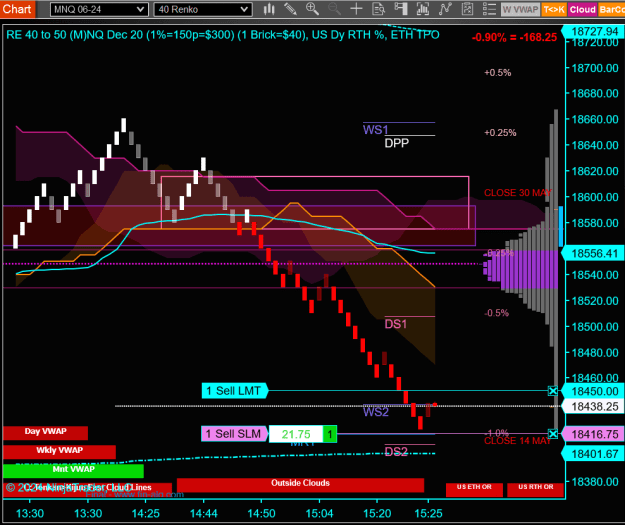
Task: Select the crosshair cursor icon
Action: (x=356, y=9)
